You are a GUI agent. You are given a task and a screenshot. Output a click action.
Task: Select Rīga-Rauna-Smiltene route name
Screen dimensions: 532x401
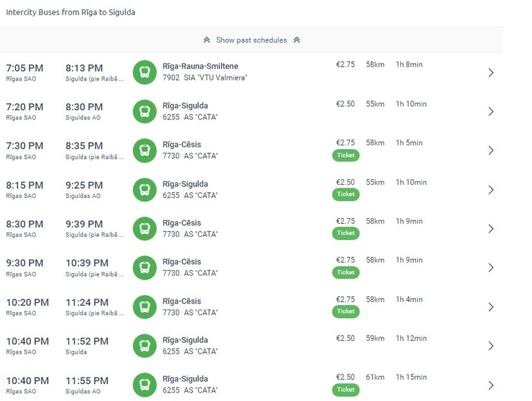(x=200, y=66)
